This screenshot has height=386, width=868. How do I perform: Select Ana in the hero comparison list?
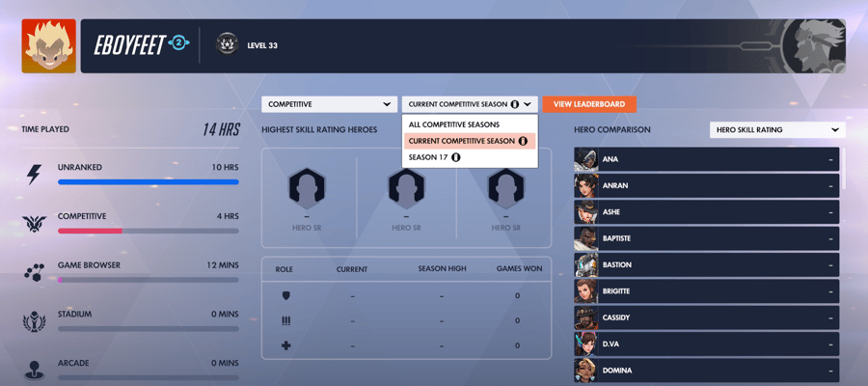[706, 159]
